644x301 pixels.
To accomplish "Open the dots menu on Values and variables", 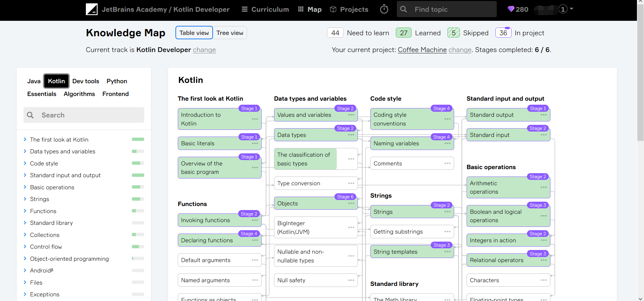I will click(x=351, y=115).
